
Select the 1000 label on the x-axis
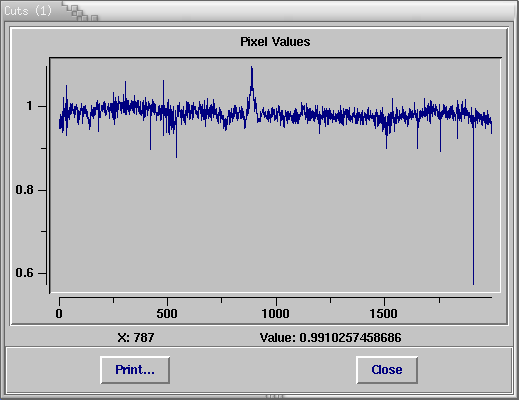(x=275, y=314)
